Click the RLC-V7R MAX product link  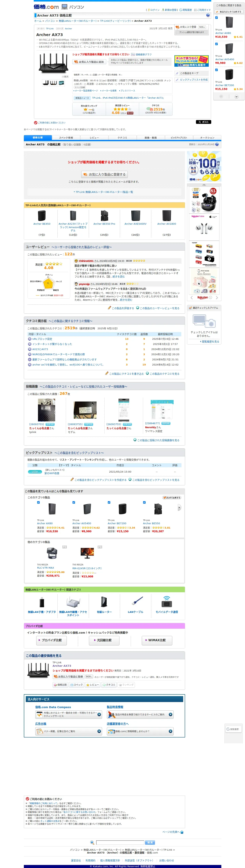pos(46,568)
